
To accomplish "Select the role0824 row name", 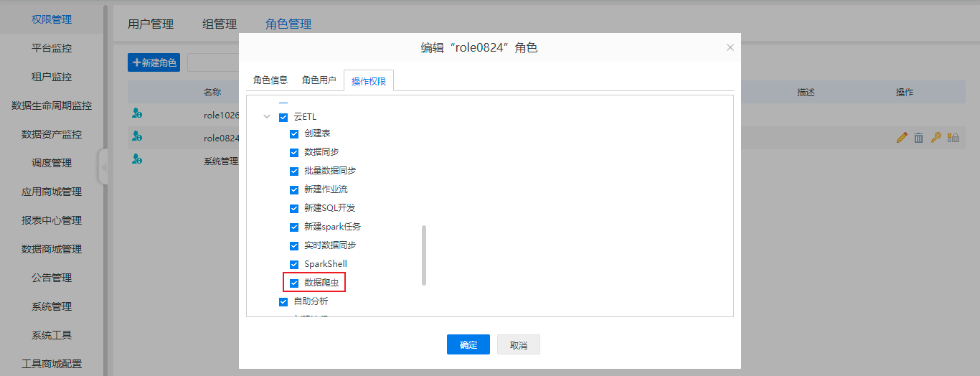I will click(221, 138).
